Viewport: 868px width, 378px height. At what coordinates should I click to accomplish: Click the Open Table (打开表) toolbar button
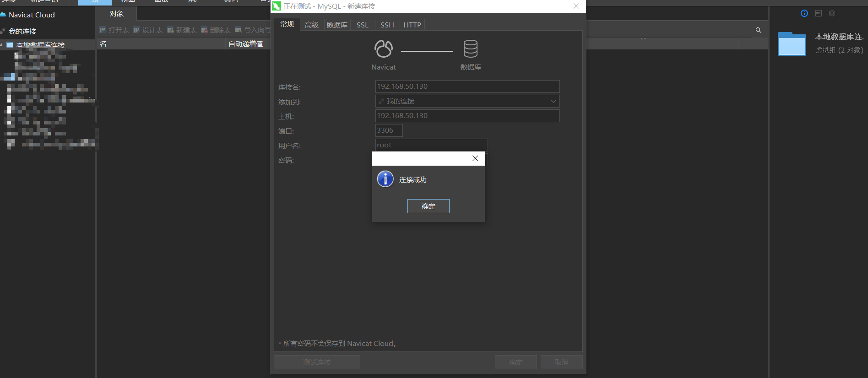114,30
